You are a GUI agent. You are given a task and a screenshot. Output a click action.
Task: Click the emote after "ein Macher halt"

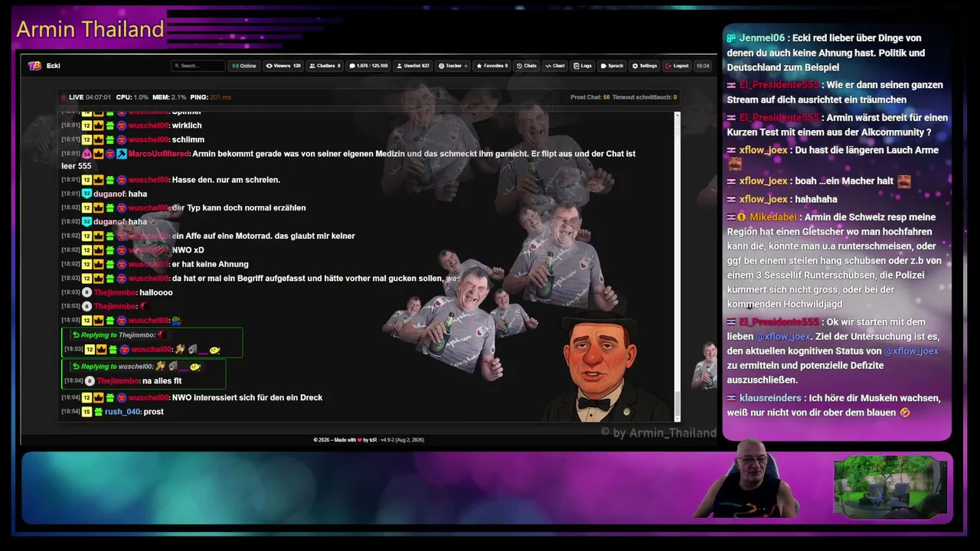pyautogui.click(x=904, y=181)
